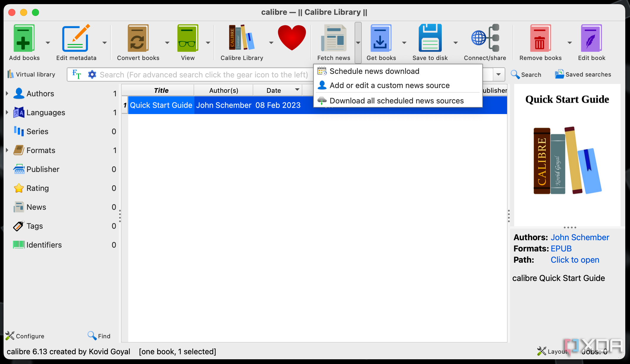Open the Get books store icon

381,38
